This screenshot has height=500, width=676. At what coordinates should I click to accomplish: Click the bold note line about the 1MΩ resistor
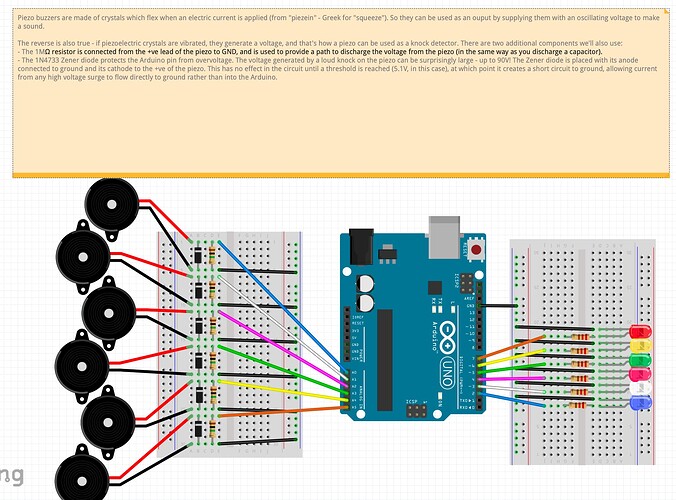click(x=310, y=52)
